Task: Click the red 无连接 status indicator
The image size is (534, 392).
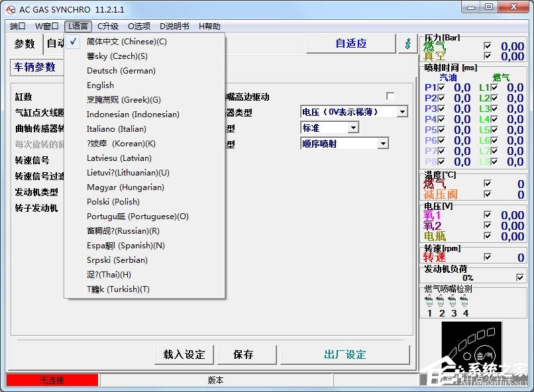Action: pos(52,380)
